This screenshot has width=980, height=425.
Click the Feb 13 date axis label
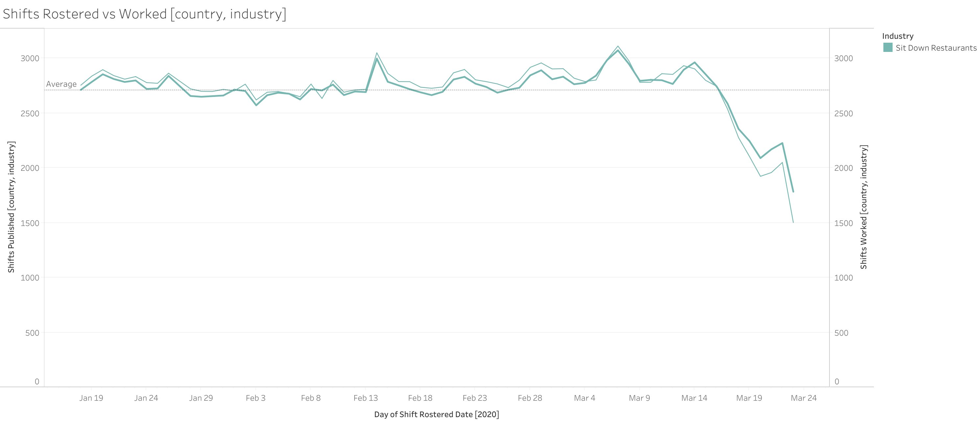pos(365,398)
